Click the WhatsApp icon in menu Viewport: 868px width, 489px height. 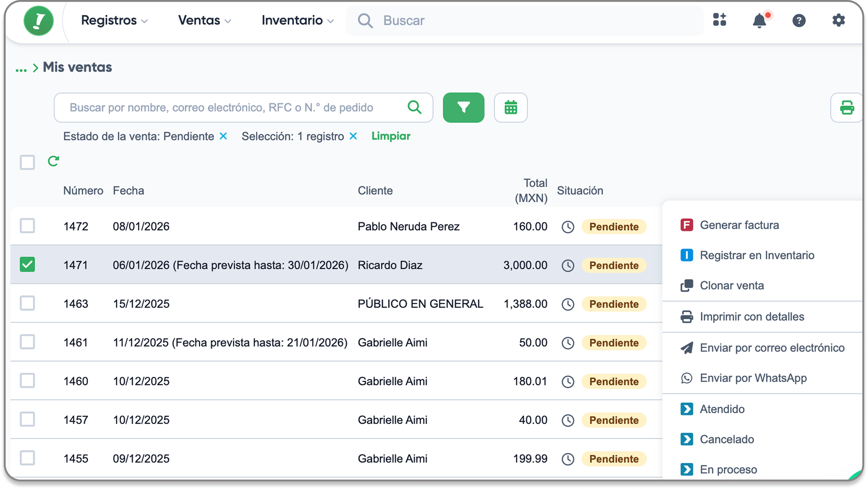coord(687,378)
